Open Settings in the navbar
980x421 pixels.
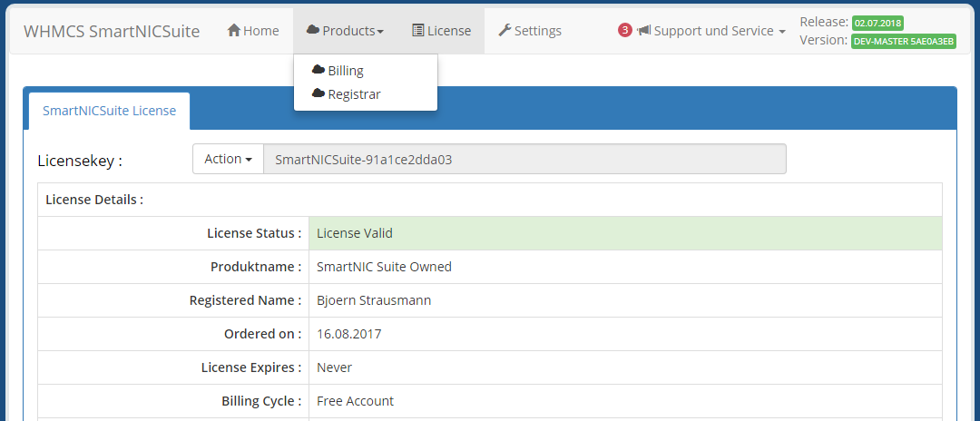(530, 31)
